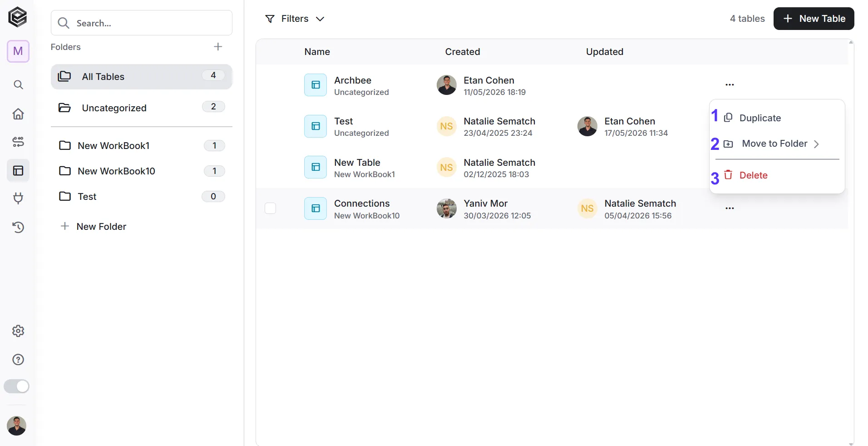
Task: Click the Archbee table icon
Action: [316, 85]
